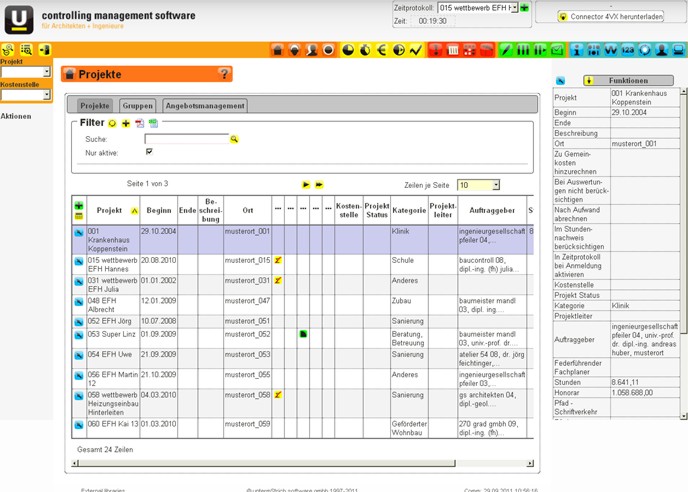Screen dimensions: 688x492
Task: Click the flag icon in 031 wettbewerb row
Action: coord(278,280)
